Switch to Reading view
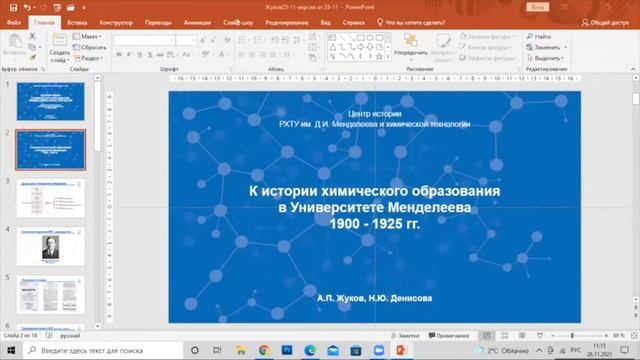Image resolution: width=640 pixels, height=360 pixels. pos(522,336)
